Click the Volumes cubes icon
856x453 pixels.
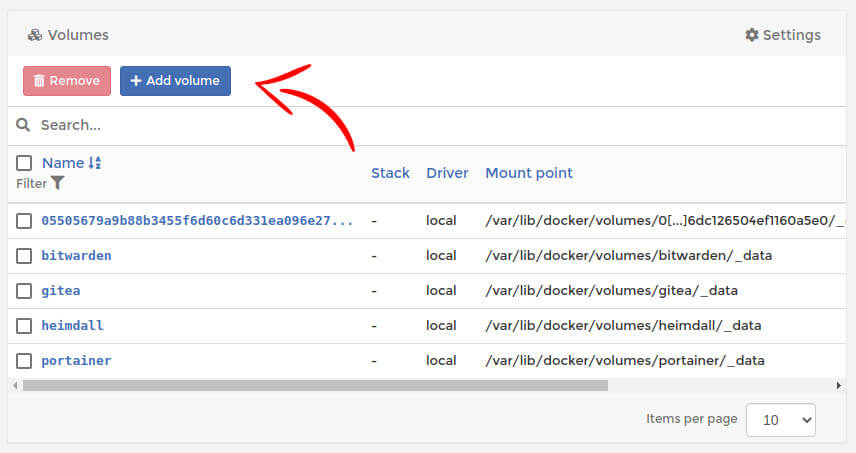point(35,35)
